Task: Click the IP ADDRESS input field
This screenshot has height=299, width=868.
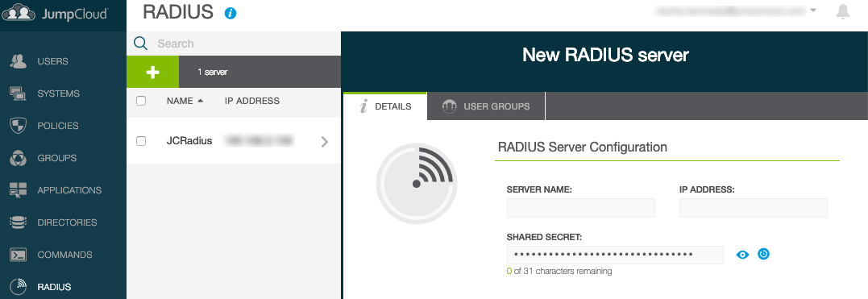Action: 754,208
